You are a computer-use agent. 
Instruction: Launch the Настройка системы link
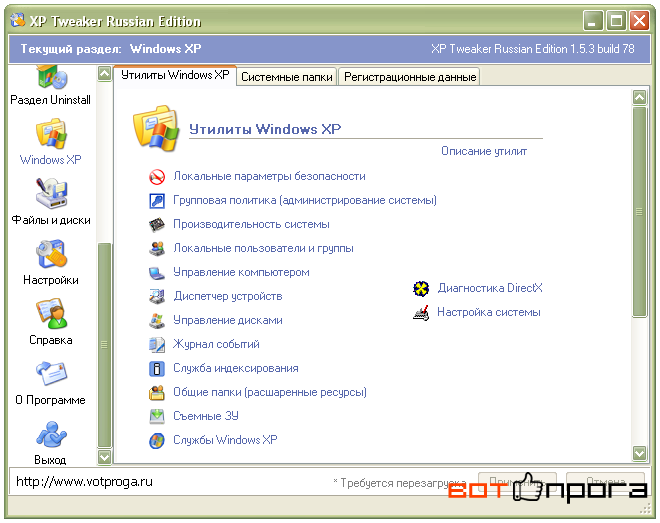tap(489, 312)
